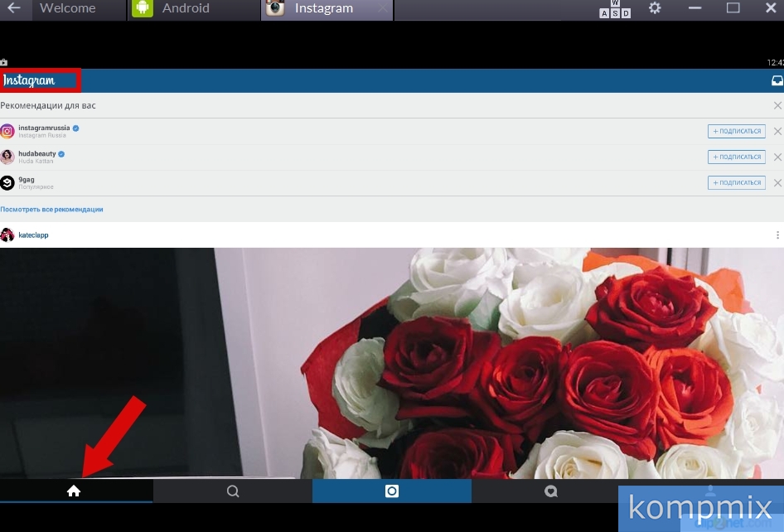Open 9gag profile avatar

pos(7,183)
